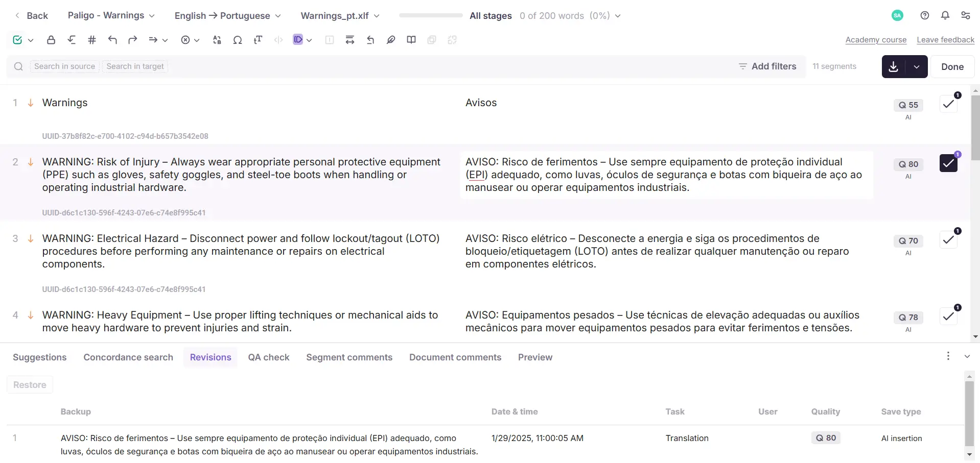Click the green confirm segment icon
The image size is (980, 463).
click(17, 40)
